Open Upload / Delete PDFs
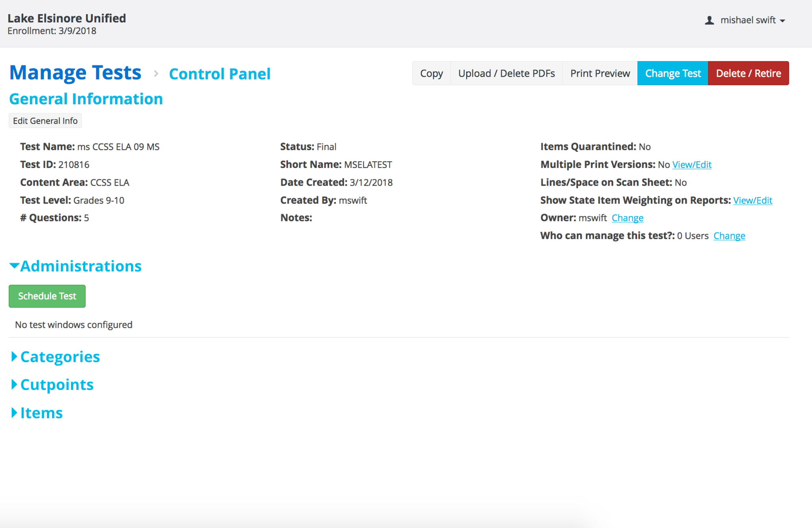This screenshot has height=528, width=812. 506,73
